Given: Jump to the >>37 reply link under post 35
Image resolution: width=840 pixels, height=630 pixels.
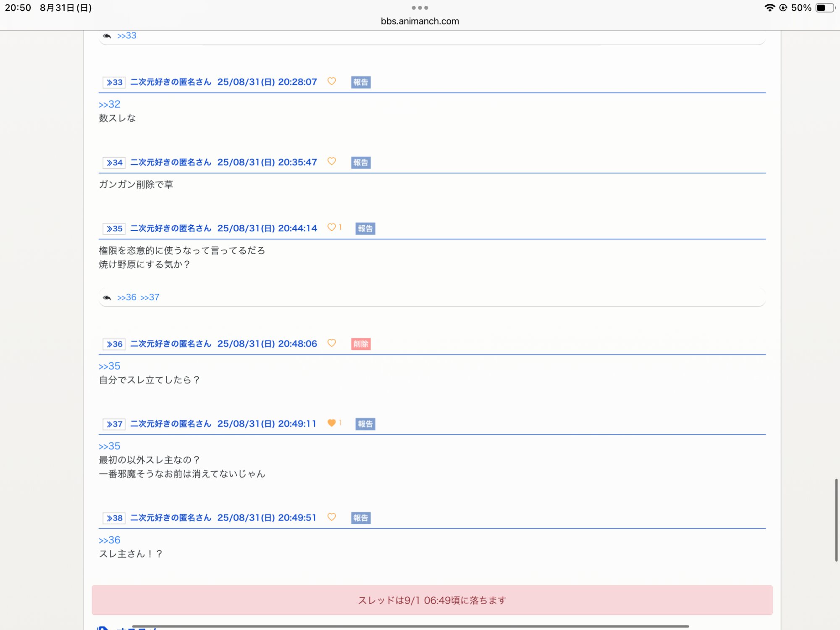Looking at the screenshot, I should tap(150, 297).
